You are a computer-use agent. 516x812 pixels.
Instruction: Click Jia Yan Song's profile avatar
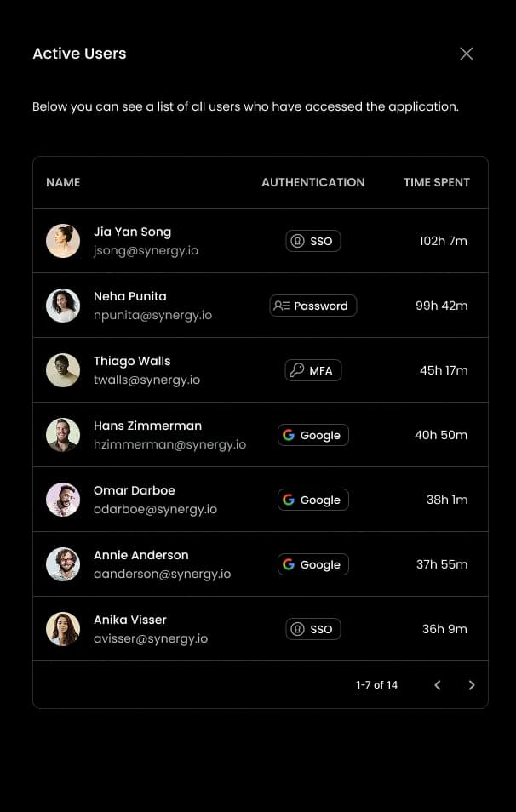pyautogui.click(x=63, y=241)
